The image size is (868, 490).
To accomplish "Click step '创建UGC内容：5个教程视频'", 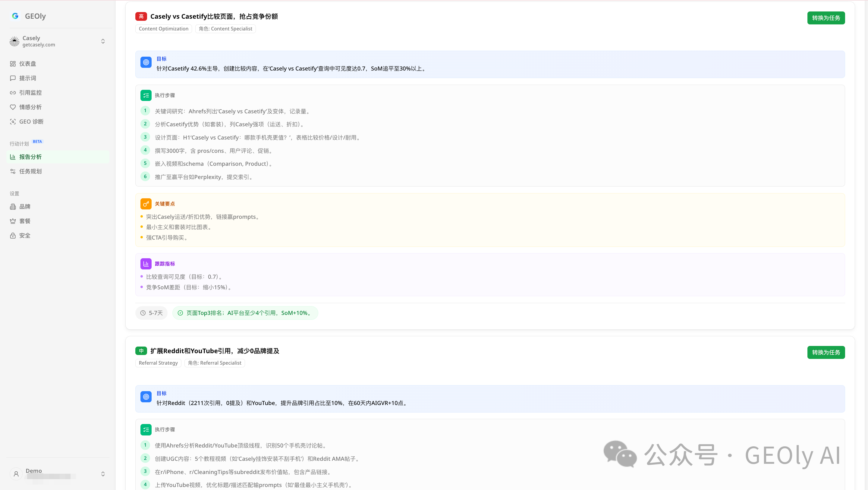I will [x=258, y=459].
